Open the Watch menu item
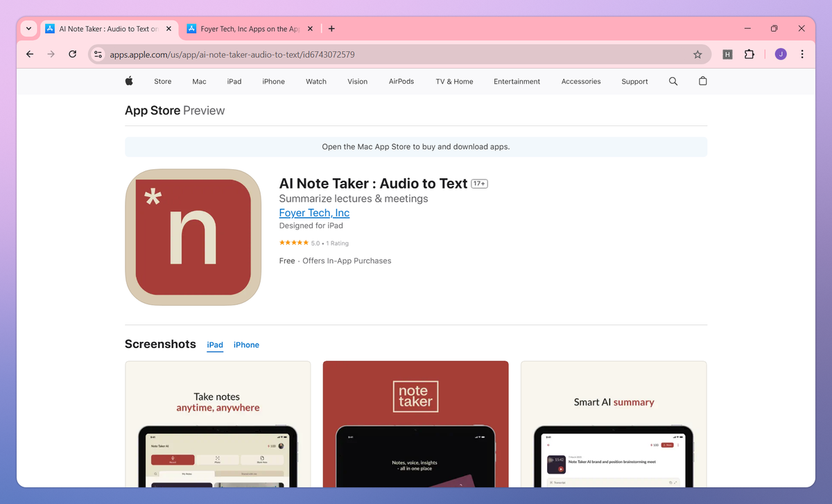Image resolution: width=832 pixels, height=504 pixels. click(x=316, y=82)
